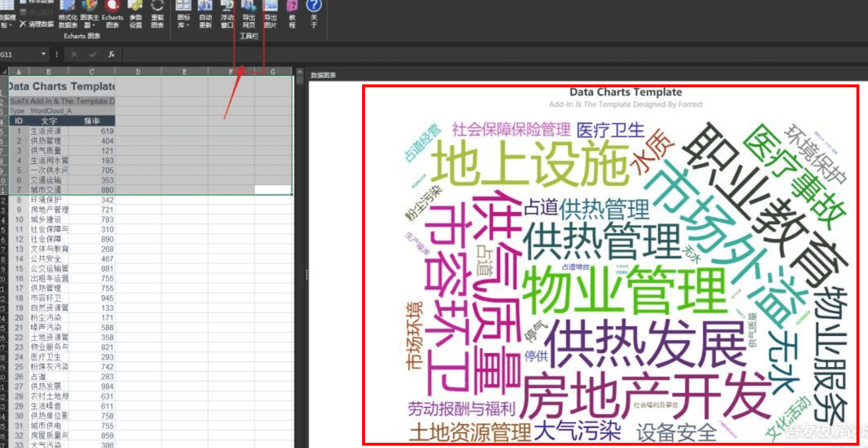The height and width of the screenshot is (448, 868).
Task: Click the 重载图表 reload chart icon
Action: coord(157,14)
